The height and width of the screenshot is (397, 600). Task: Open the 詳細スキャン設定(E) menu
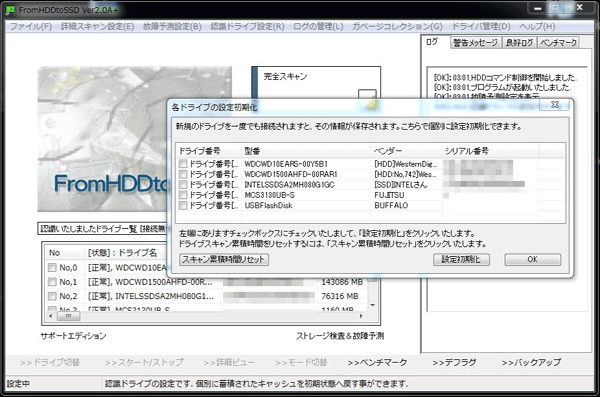click(x=97, y=26)
